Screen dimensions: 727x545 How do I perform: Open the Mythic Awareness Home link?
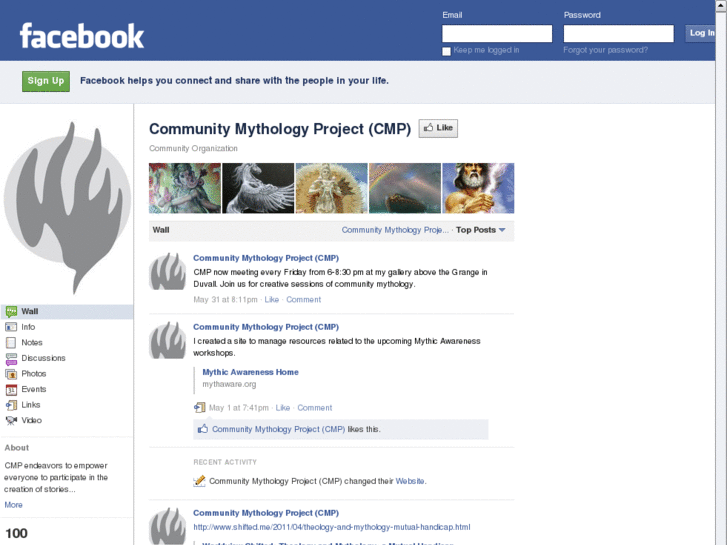(x=250, y=372)
